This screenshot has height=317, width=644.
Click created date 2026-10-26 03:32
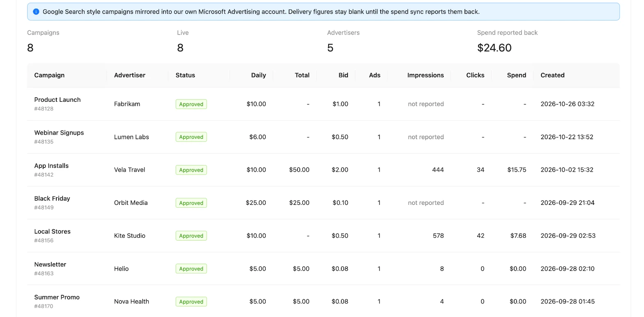point(568,104)
